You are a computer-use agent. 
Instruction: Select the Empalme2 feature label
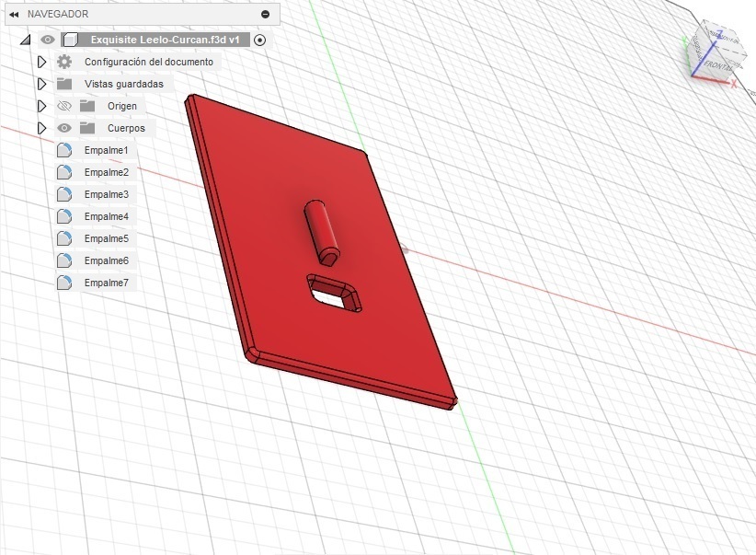click(x=106, y=172)
